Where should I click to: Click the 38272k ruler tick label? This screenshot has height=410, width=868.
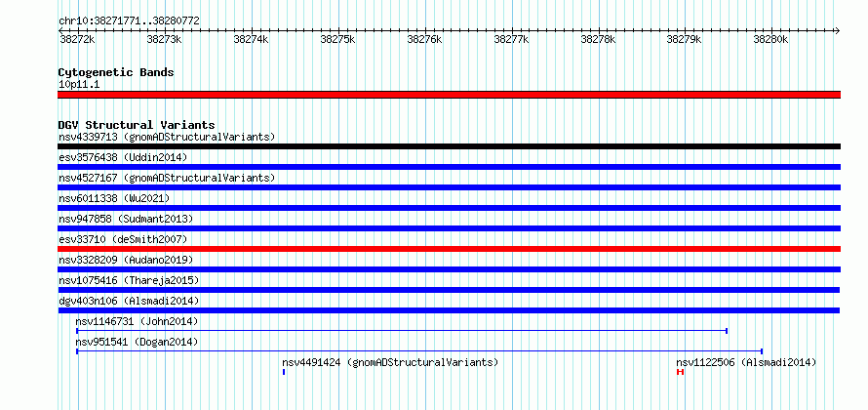pyautogui.click(x=77, y=40)
